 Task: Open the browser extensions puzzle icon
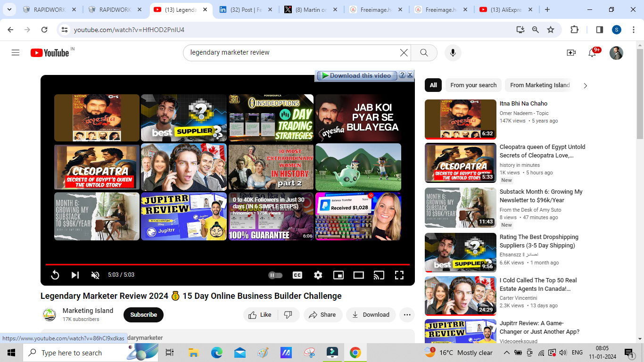pyautogui.click(x=574, y=30)
